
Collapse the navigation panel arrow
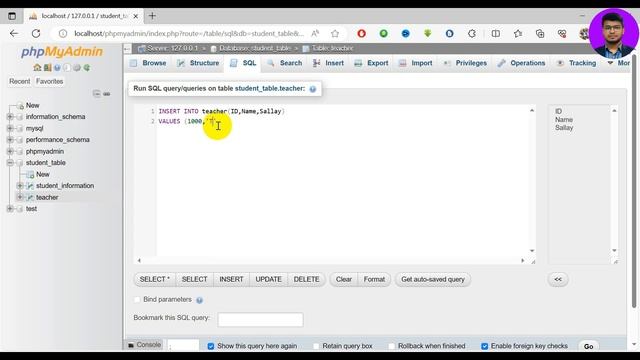coord(127,49)
